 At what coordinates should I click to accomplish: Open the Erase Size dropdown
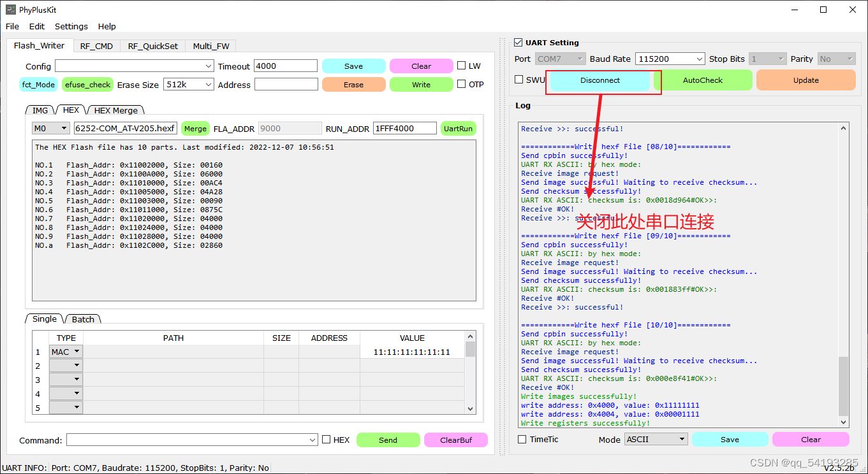189,85
